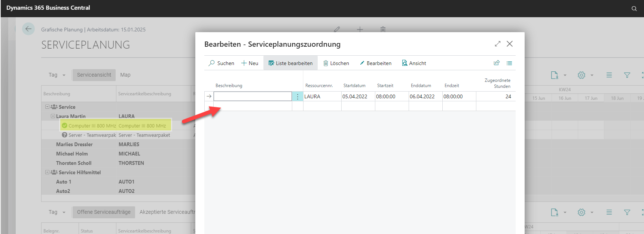The image size is (644, 234).
Task: Collapse the Laura Martin tree node
Action: point(53,116)
